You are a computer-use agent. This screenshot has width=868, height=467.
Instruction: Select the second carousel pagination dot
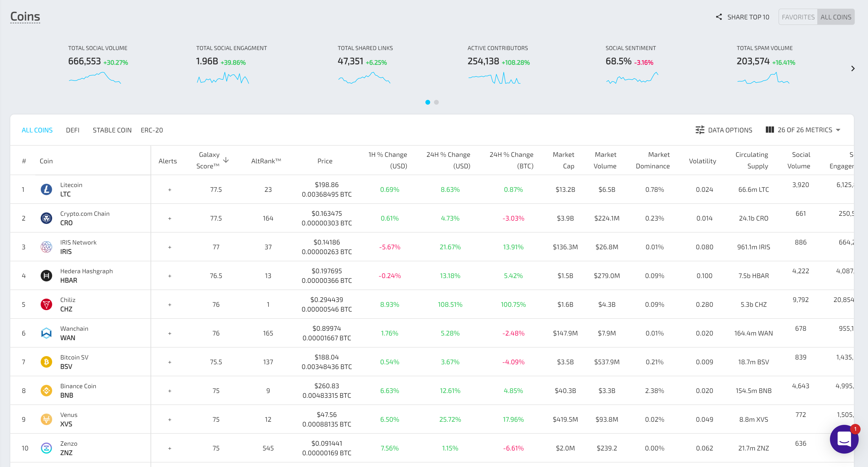tap(437, 102)
